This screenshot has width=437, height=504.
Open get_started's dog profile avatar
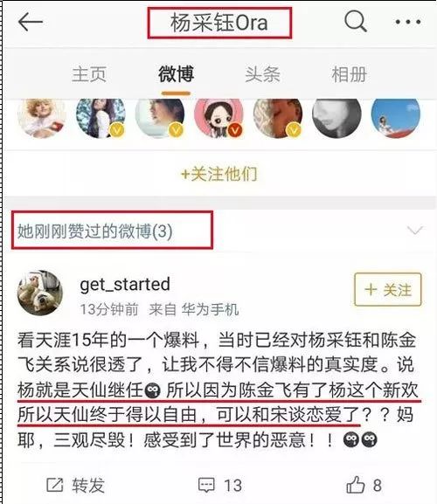point(40,293)
